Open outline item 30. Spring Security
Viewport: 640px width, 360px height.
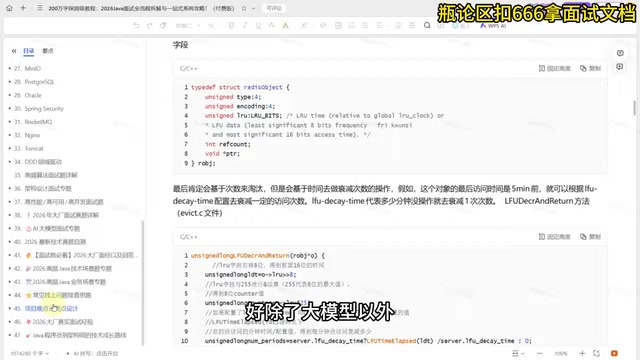(44, 109)
